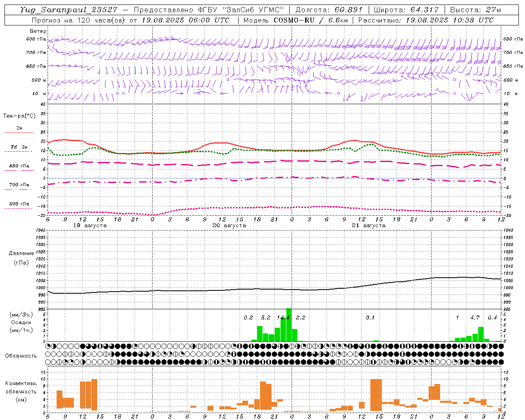
Task: Click the 19 августа date label
Action: [90, 226]
